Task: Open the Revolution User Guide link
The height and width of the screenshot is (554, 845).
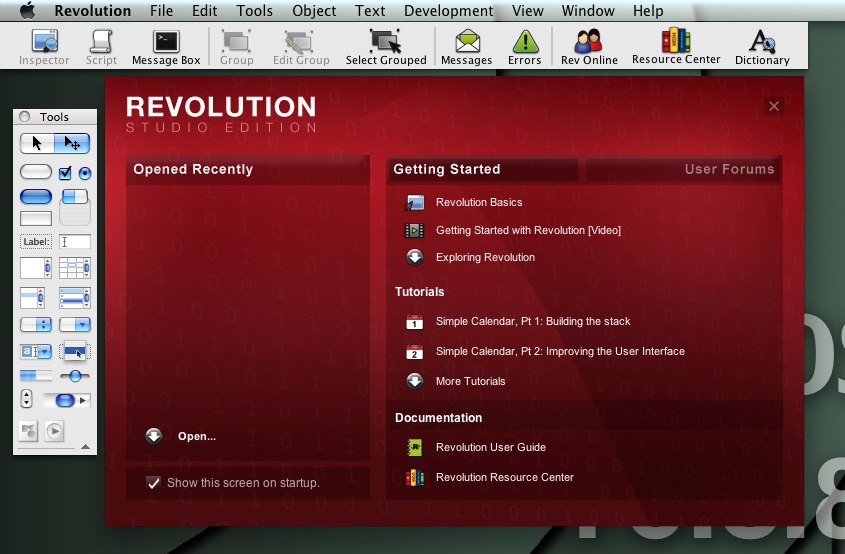Action: coord(490,447)
